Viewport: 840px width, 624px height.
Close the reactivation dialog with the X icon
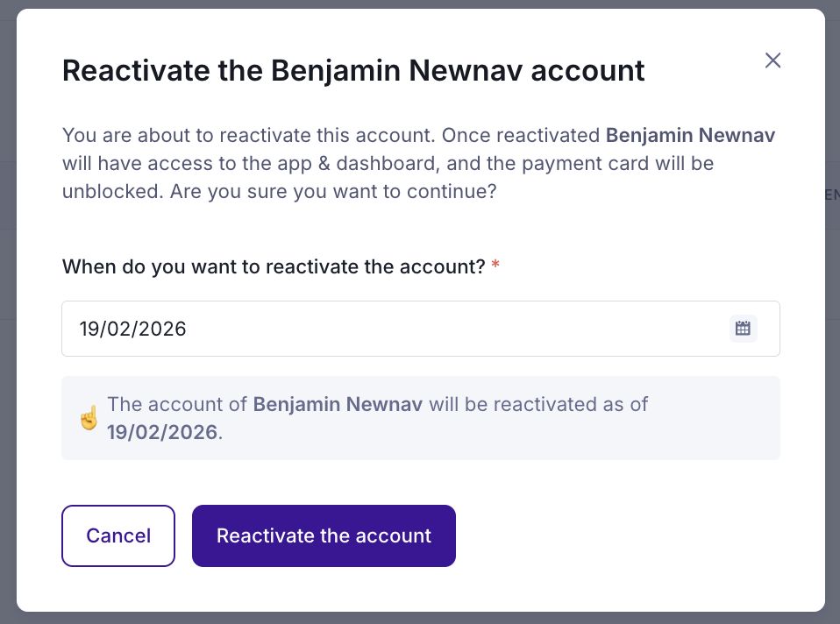(772, 60)
